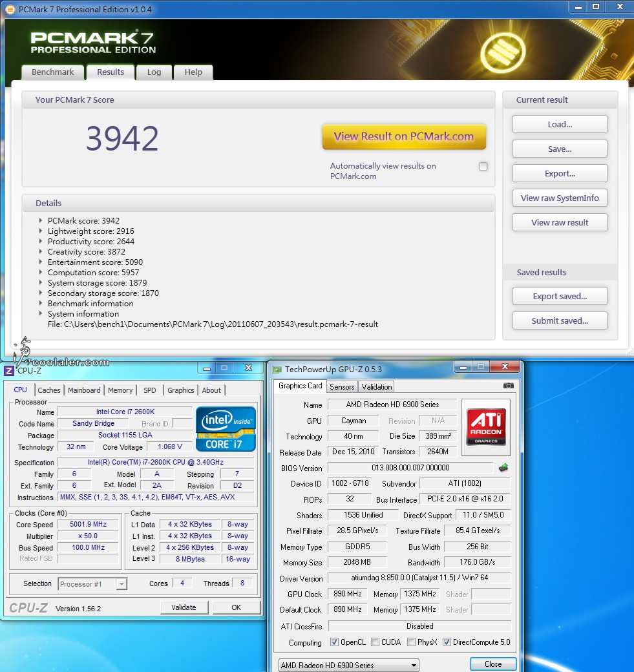Toggle automatically view results on PCMark.com checkbox
The width and height of the screenshot is (634, 672).
point(483,166)
